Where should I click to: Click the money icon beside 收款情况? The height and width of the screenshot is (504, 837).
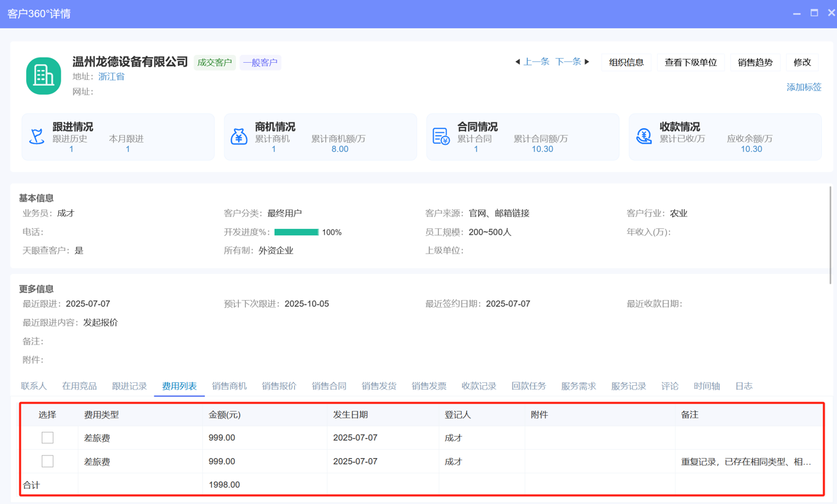click(x=644, y=136)
